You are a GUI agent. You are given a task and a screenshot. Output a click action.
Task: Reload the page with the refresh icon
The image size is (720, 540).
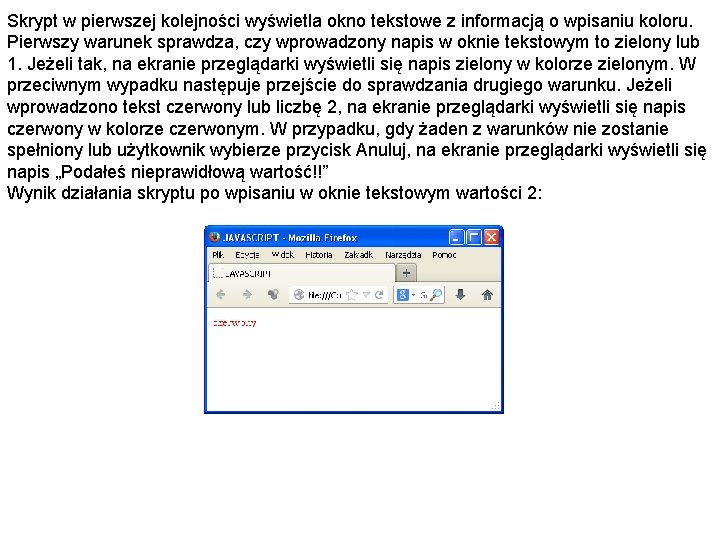(379, 295)
